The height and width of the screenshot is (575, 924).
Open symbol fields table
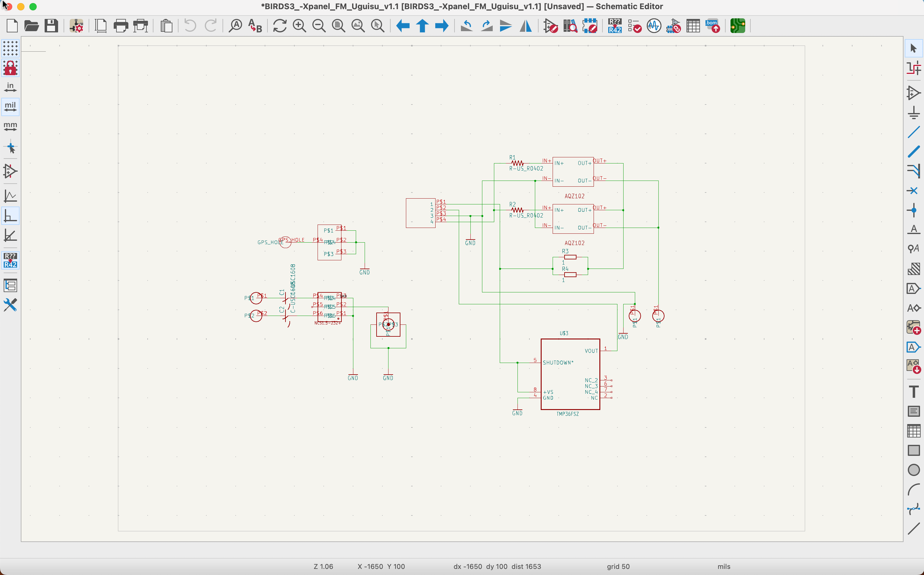click(693, 26)
